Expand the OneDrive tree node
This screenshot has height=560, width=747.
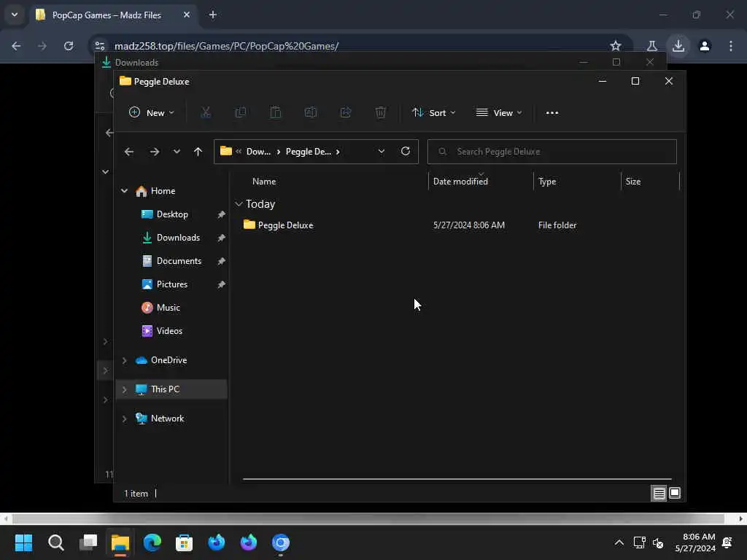tap(124, 360)
